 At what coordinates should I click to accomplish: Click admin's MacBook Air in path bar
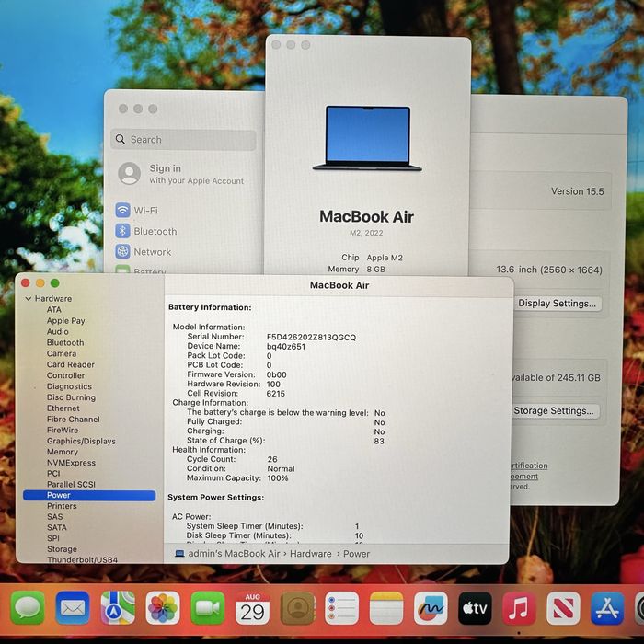234,554
